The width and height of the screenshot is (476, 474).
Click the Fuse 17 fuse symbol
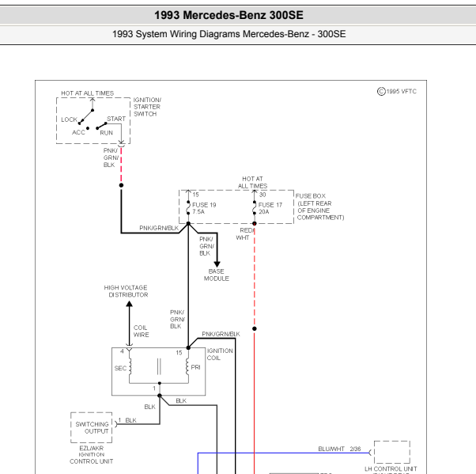click(255, 208)
